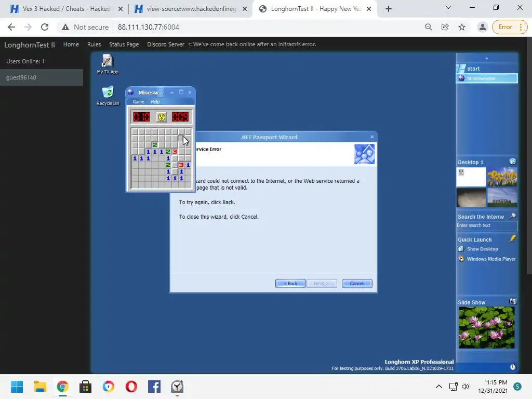
Task: Open the Windows Start menu
Action: [x=17, y=387]
